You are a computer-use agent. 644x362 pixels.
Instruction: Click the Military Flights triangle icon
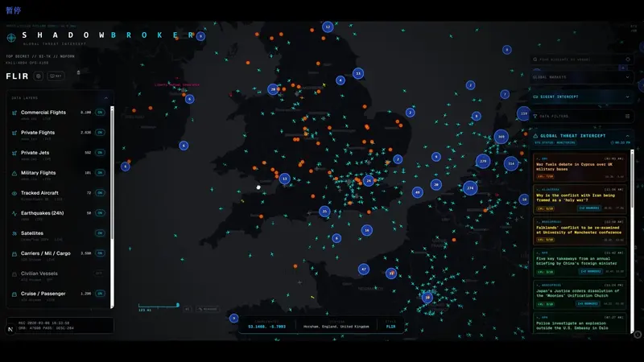pos(14,173)
